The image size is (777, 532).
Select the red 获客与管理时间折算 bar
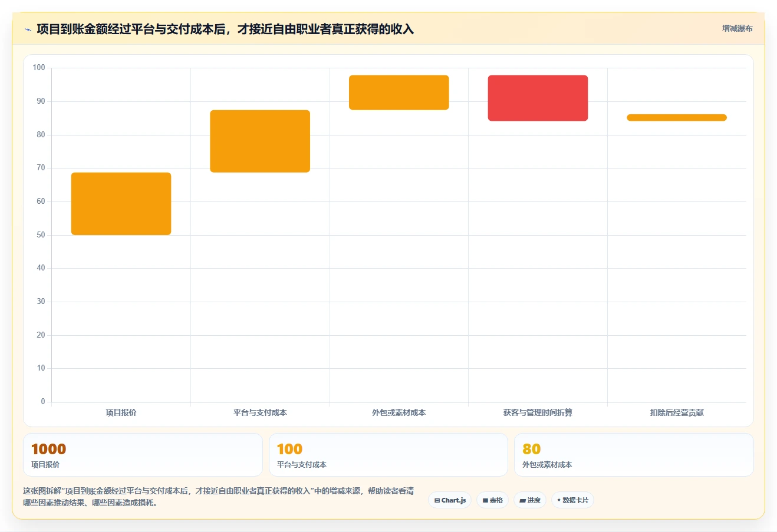538,98
